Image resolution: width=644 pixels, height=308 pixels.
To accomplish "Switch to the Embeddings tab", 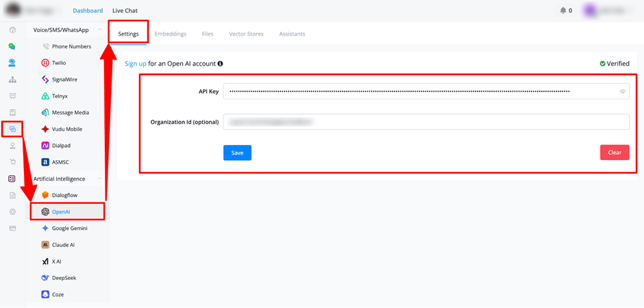I will pyautogui.click(x=171, y=34).
